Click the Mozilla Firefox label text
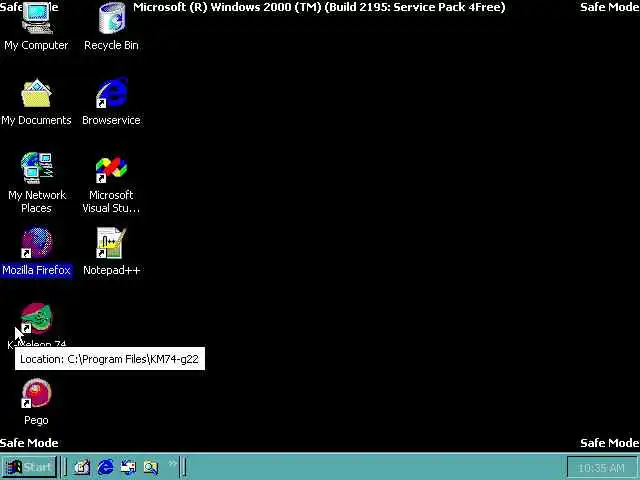Image resolution: width=640 pixels, height=480 pixels. [37, 270]
